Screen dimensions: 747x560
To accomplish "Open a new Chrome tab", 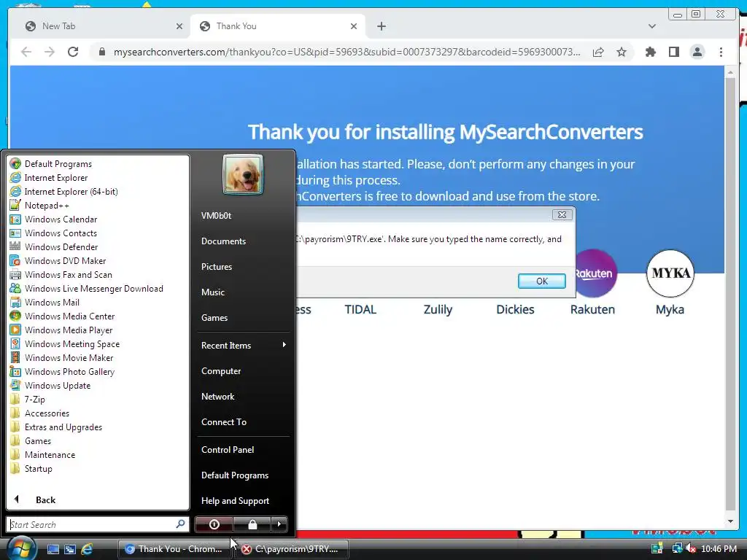I will 381,26.
